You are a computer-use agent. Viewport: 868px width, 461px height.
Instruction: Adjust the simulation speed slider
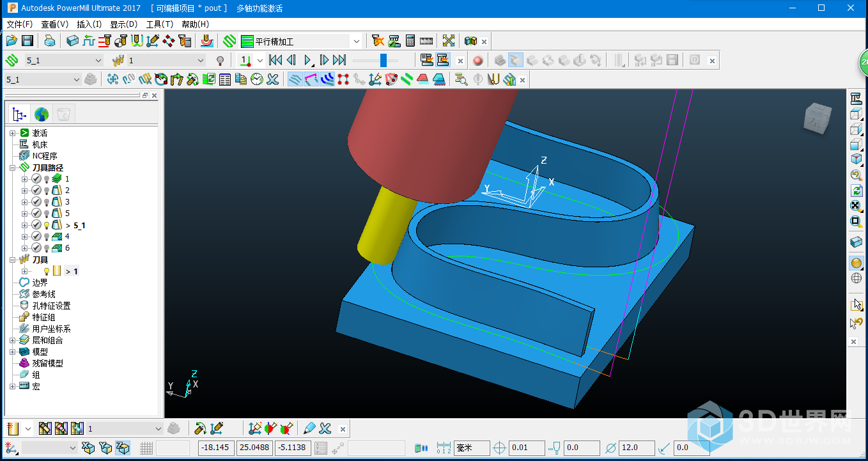384,60
